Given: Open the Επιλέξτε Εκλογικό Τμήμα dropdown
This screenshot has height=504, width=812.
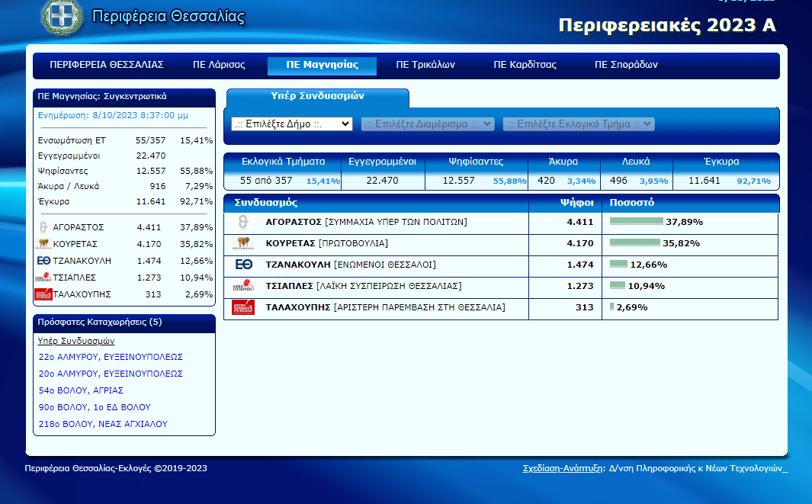Looking at the screenshot, I should [x=579, y=124].
